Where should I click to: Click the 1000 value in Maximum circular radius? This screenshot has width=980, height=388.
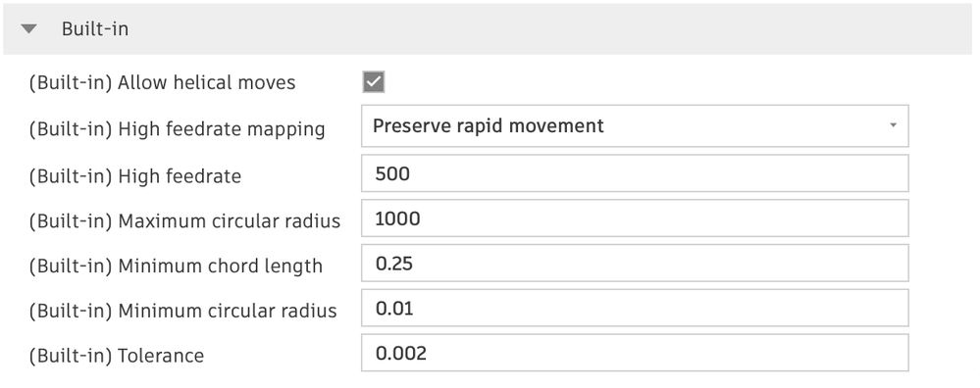click(397, 218)
